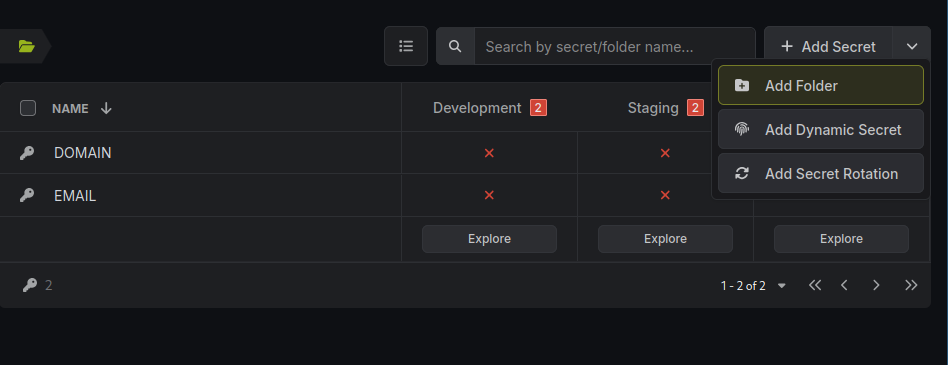The image size is (948, 365).
Task: Open the chevron dropdown beside Add Secret
Action: coord(912,46)
